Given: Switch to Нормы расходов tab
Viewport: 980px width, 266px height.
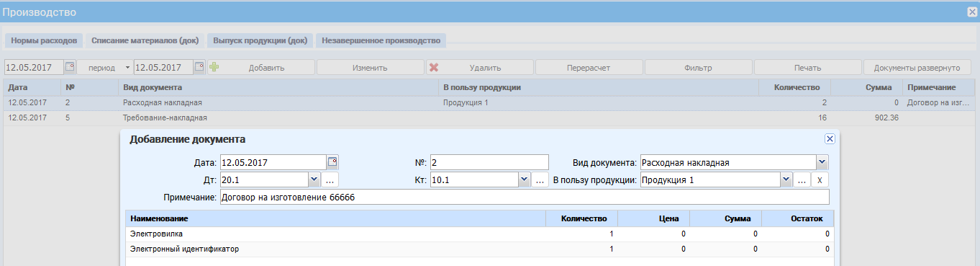Looking at the screenshot, I should pyautogui.click(x=44, y=41).
